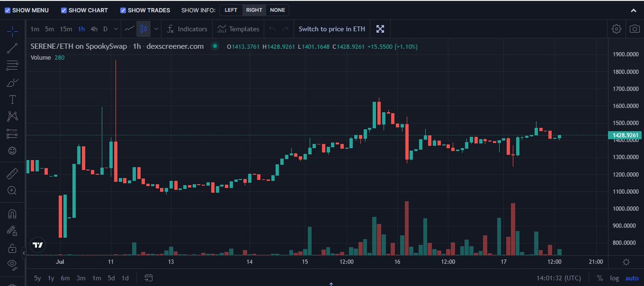Open the prediction and measurement tools
This screenshot has width=644, height=286.
click(x=12, y=134)
